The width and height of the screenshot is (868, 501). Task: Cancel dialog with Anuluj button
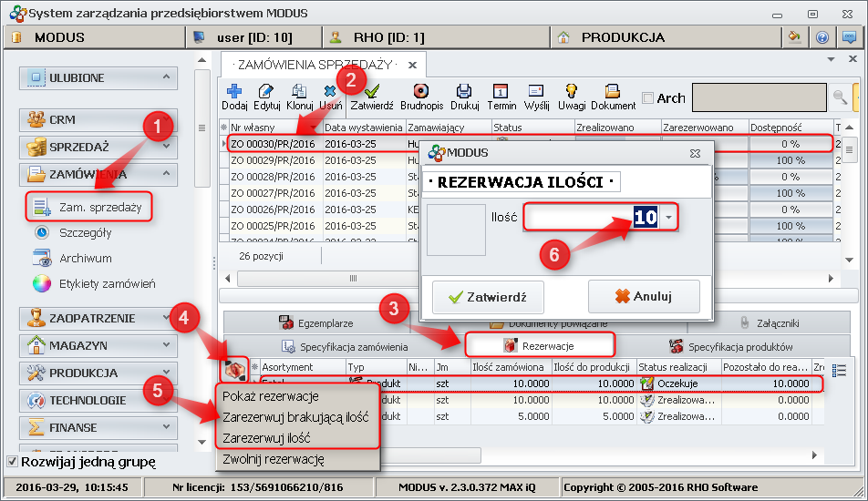pos(644,296)
